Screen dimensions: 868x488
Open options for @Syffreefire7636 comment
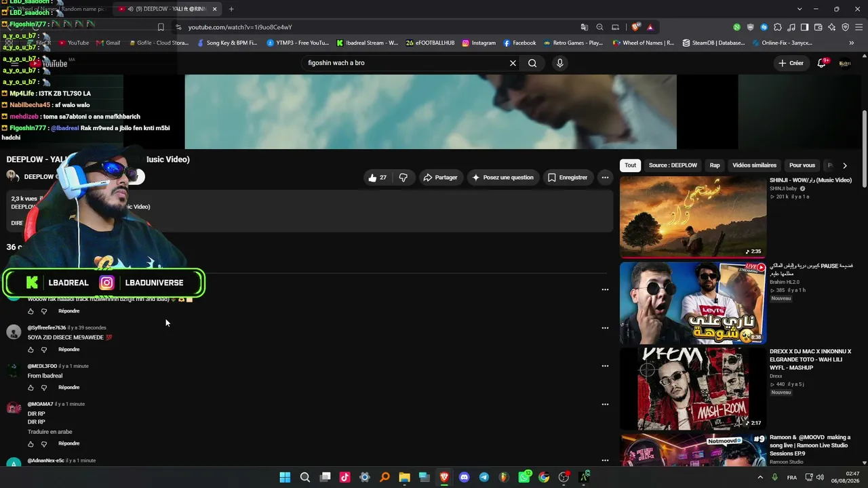pos(605,328)
